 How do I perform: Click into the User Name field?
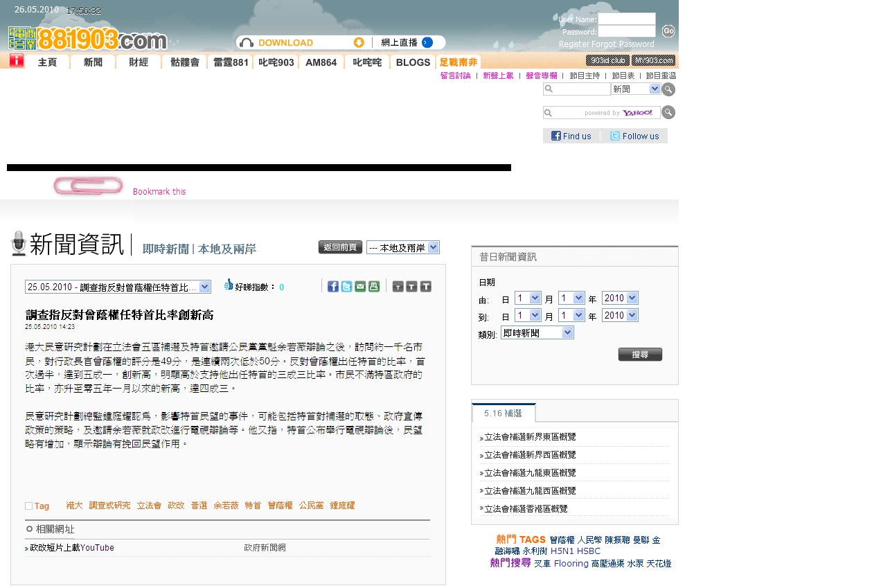click(626, 19)
